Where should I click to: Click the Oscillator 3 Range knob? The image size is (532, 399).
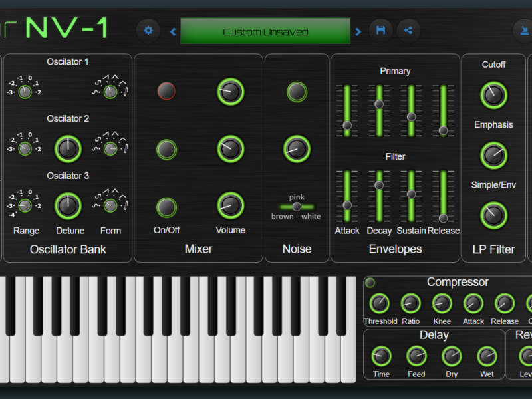[25, 206]
